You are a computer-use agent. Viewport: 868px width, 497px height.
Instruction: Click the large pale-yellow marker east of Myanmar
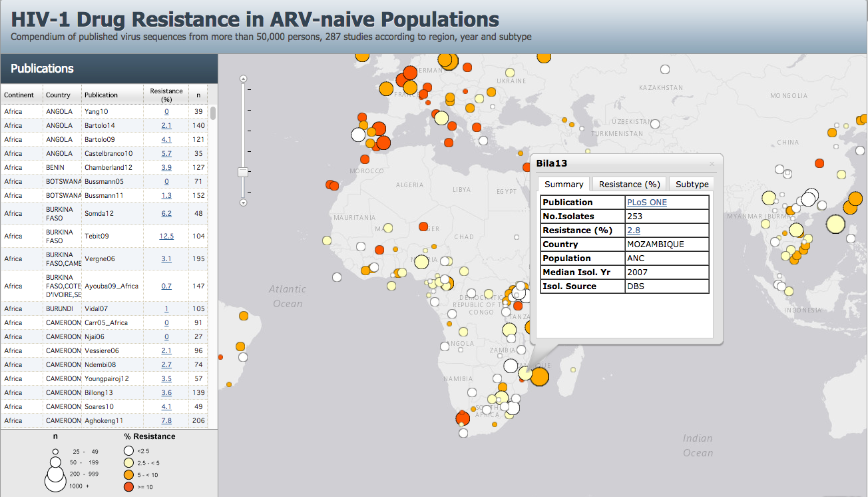click(x=835, y=225)
